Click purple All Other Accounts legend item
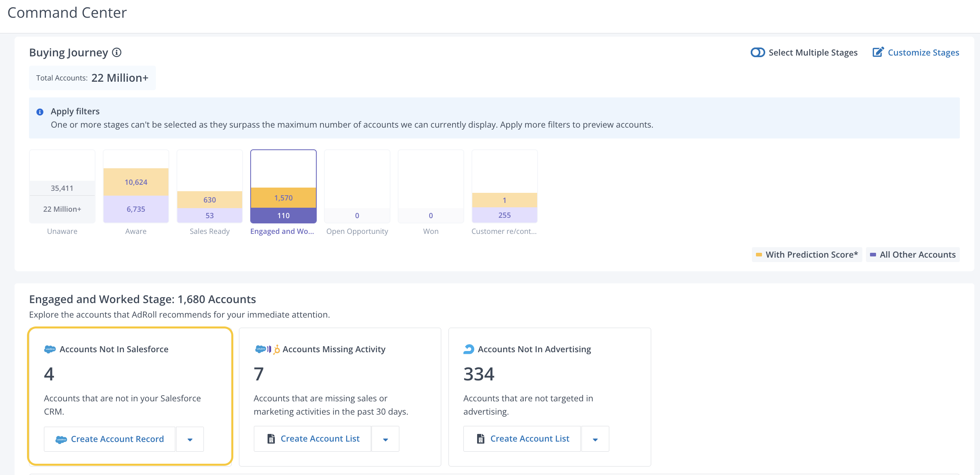Image resolution: width=980 pixels, height=475 pixels. coord(913,255)
